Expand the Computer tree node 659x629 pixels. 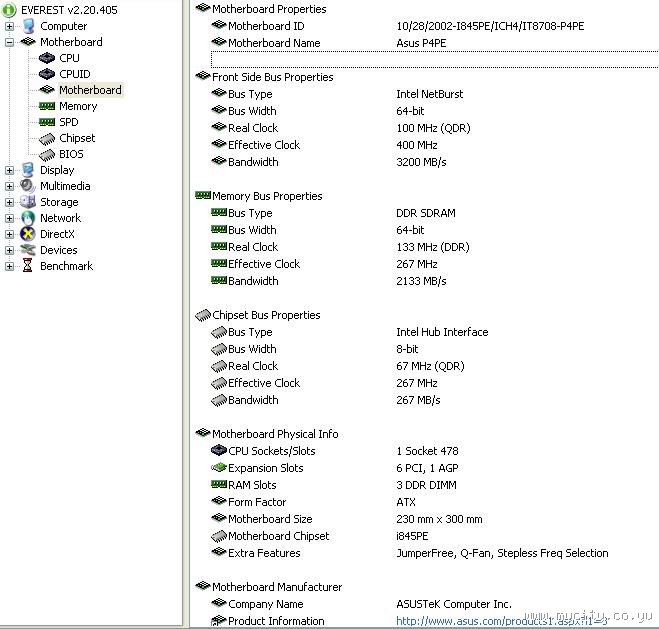point(9,26)
